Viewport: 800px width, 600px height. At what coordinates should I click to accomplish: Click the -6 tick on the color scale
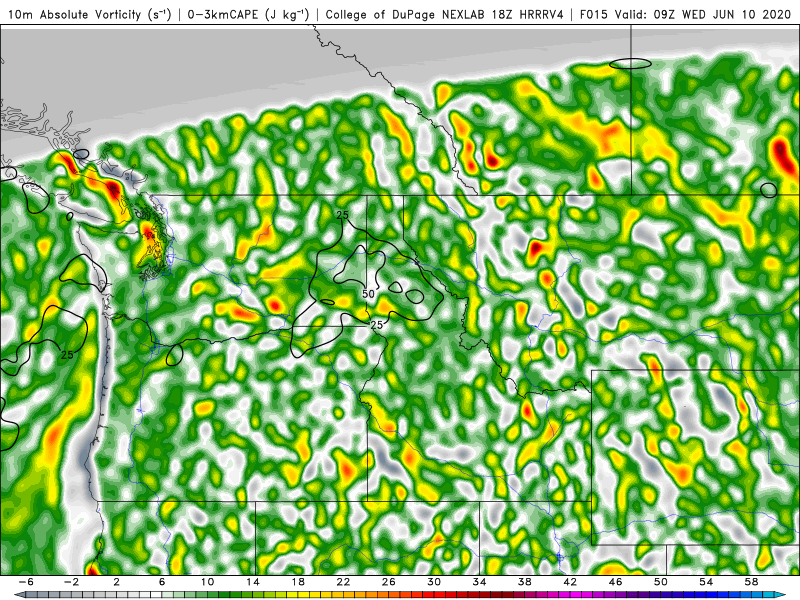point(26,582)
